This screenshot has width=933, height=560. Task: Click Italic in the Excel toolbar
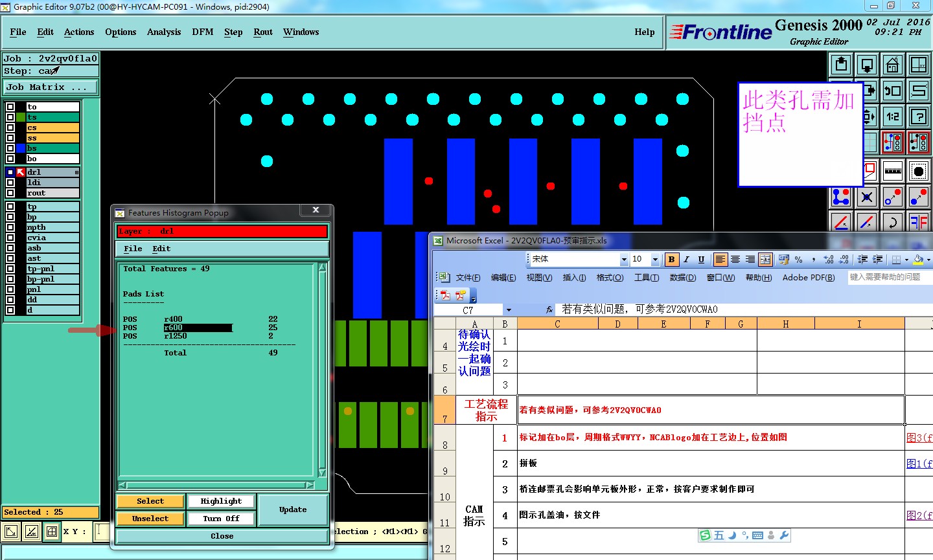coord(686,260)
